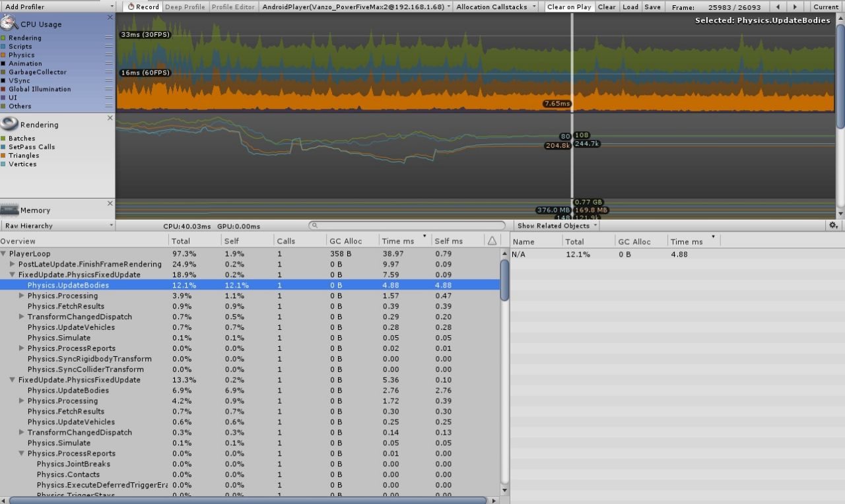Click the selected frame marker in CPU chart
The height and width of the screenshot is (504, 845).
coord(572,63)
